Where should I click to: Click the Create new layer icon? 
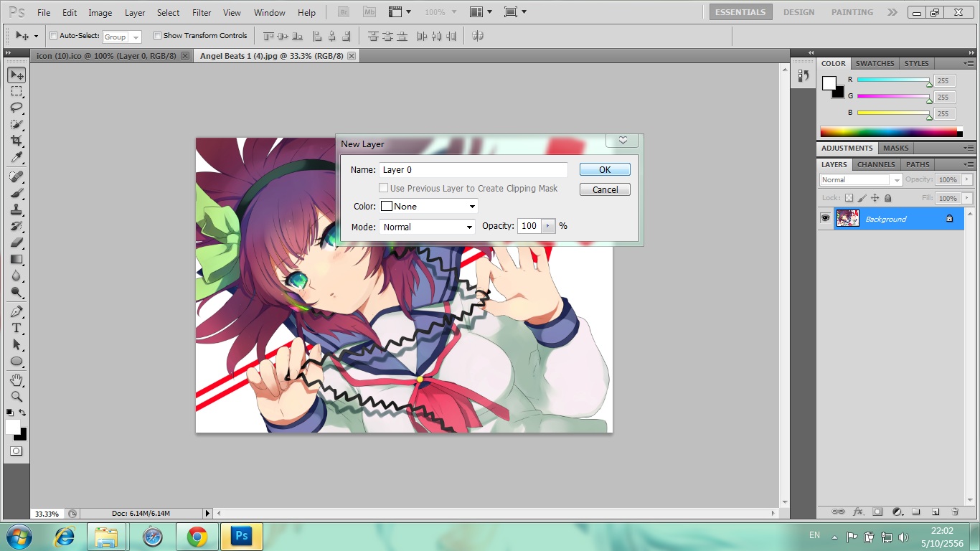[935, 512]
